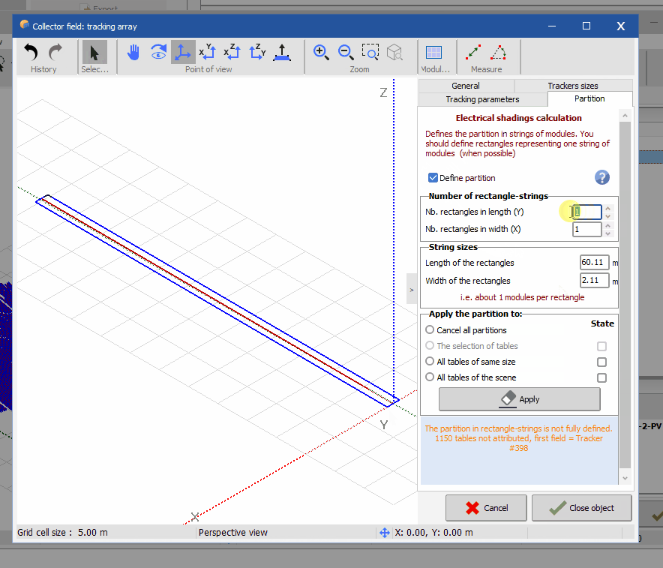Click the partition panel vertical scrollbar

point(625,295)
